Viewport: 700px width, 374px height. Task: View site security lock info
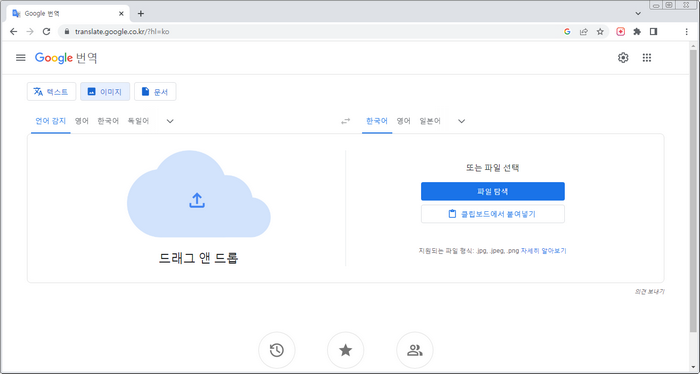pos(67,31)
